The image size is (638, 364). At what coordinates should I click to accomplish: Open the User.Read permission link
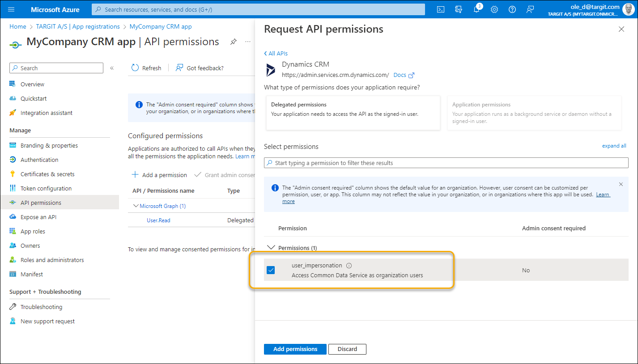click(158, 220)
